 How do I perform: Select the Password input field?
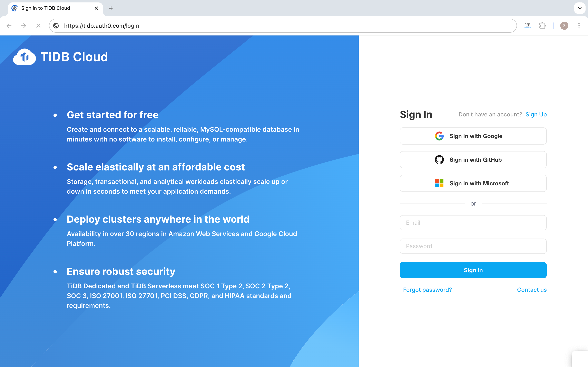(x=473, y=246)
